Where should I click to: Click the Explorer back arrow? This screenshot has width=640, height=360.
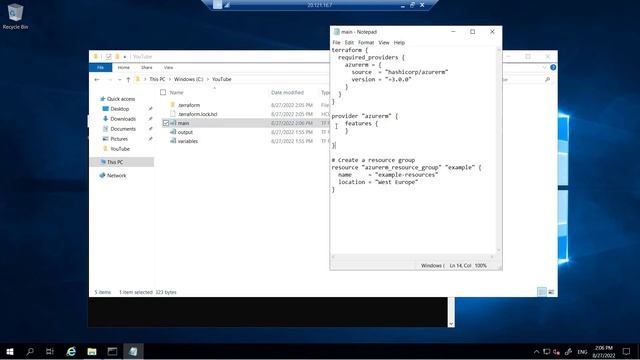[x=97, y=80]
